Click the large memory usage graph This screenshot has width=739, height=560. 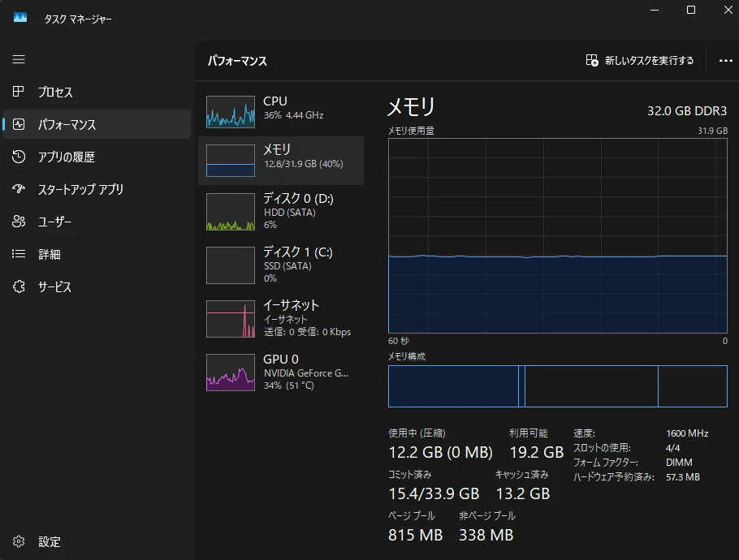[x=558, y=235]
